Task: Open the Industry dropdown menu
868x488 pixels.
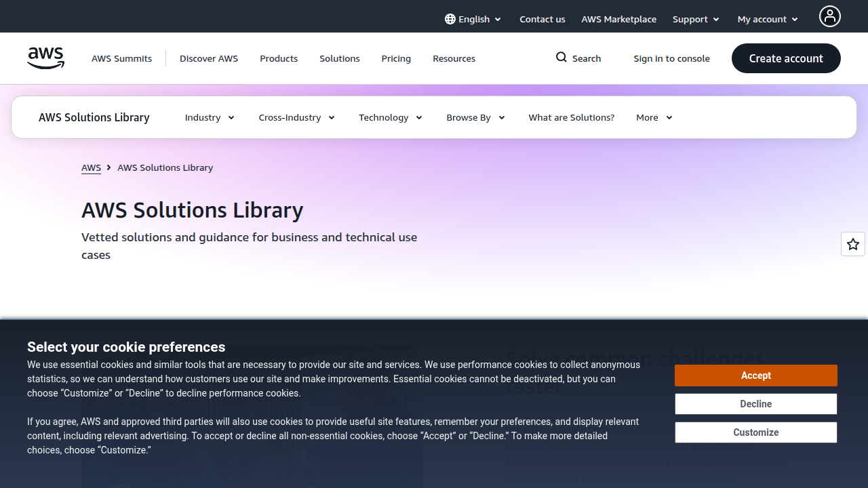Action: click(x=210, y=117)
